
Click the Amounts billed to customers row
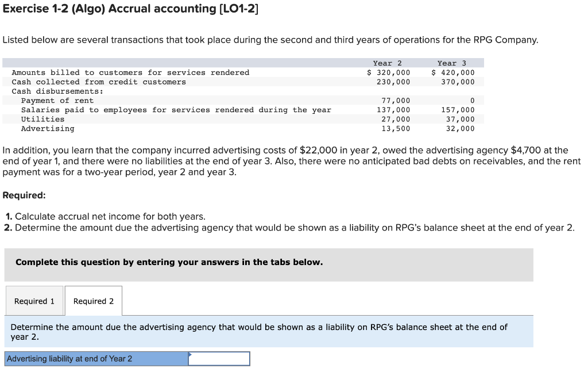click(131, 72)
